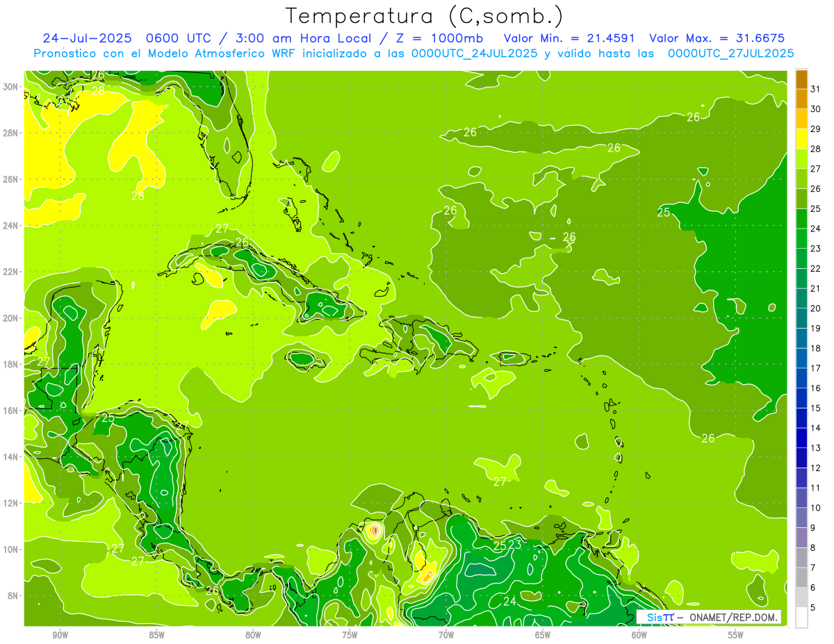Click the "60W" longitude axis label
The width and height of the screenshot is (834, 644).
coord(639,635)
